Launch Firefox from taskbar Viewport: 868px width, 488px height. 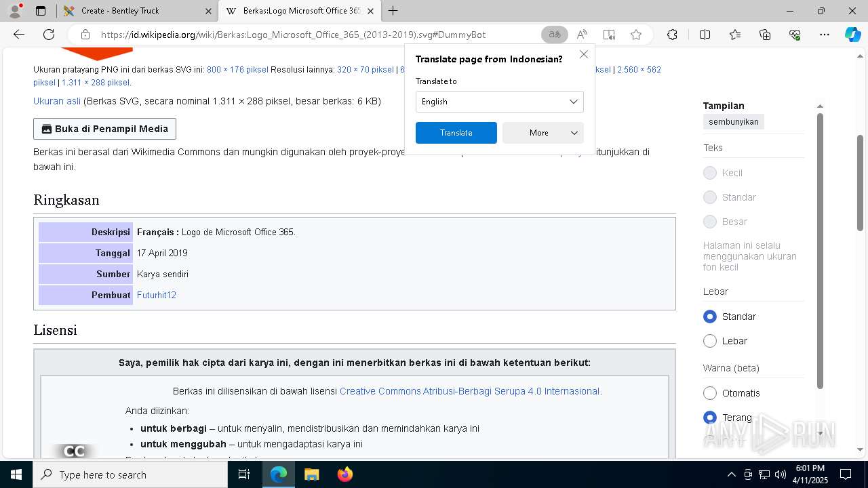(x=344, y=474)
